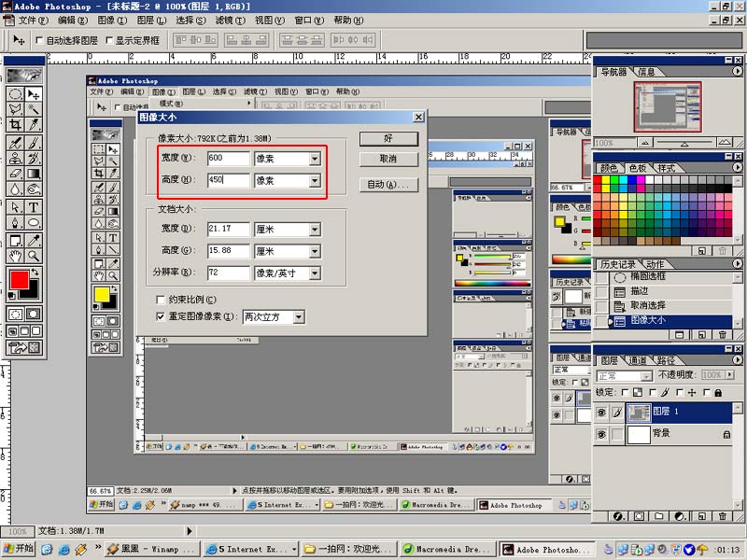747x560 pixels.
Task: Toggle lock transparent pixels checkbox in Layers panel
Action: (x=626, y=392)
